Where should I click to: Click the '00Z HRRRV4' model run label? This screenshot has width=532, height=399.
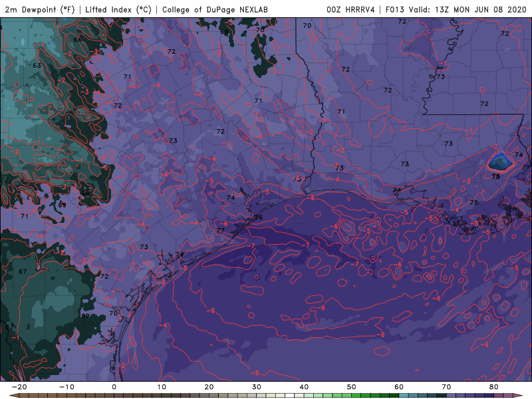(350, 9)
